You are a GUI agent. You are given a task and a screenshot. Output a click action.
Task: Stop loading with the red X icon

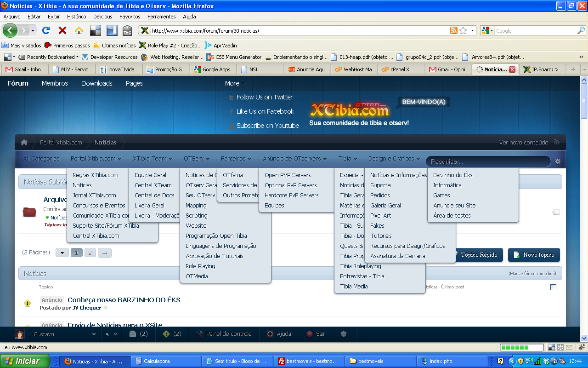62,30
